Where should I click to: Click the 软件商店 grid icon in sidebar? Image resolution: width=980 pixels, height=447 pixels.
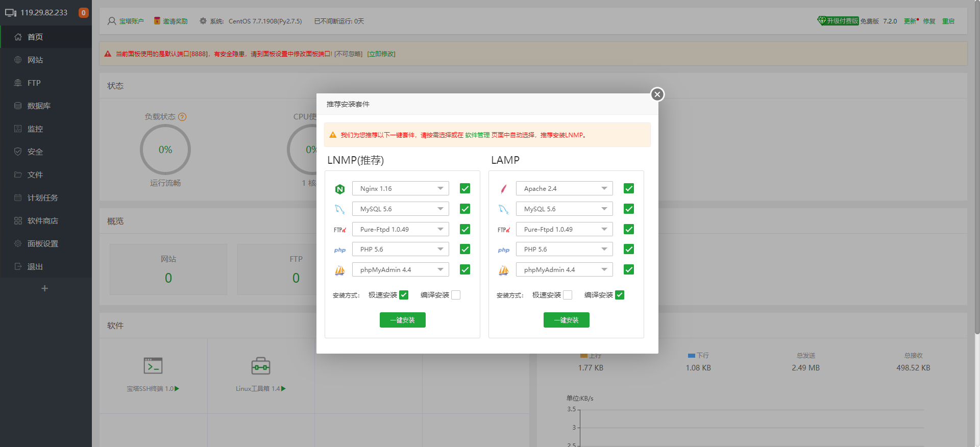(x=18, y=220)
